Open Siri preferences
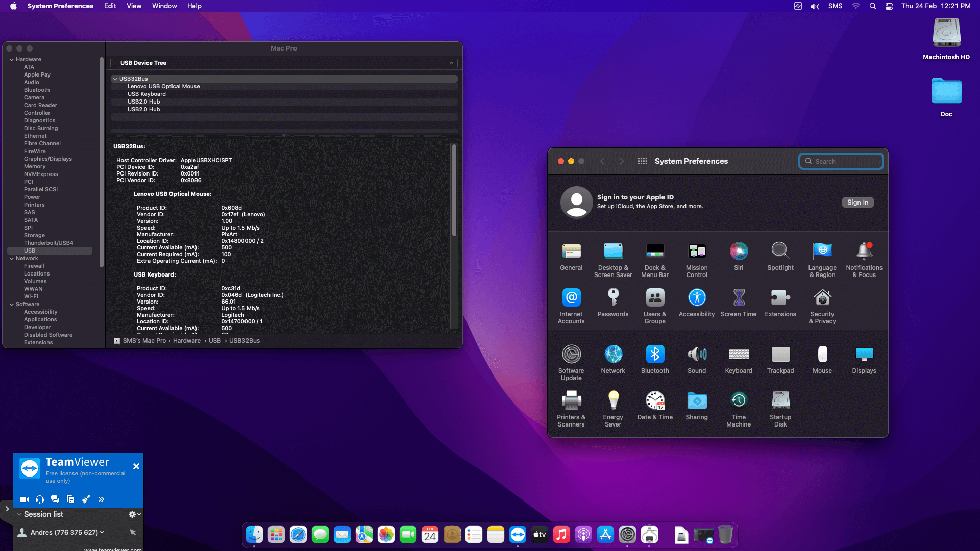The image size is (980, 551). (739, 257)
